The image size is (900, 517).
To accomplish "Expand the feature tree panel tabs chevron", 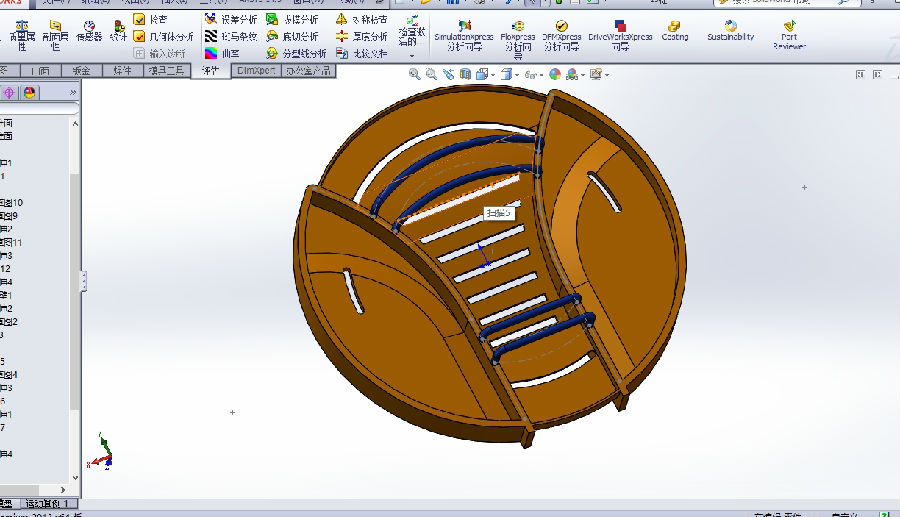I will (73, 92).
